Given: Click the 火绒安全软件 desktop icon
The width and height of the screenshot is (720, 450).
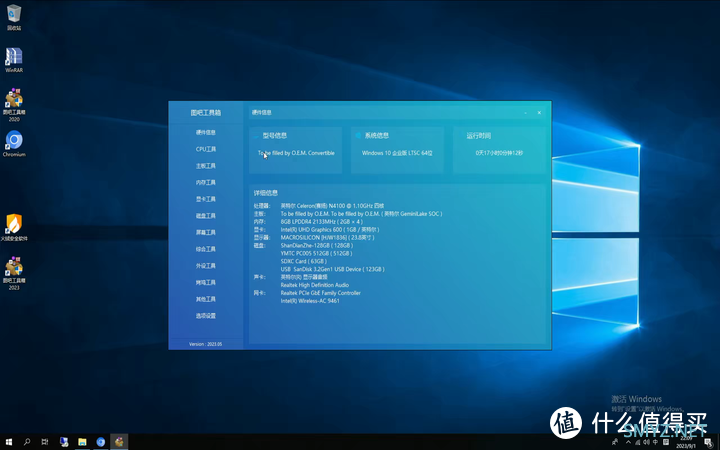Looking at the screenshot, I should point(14,227).
